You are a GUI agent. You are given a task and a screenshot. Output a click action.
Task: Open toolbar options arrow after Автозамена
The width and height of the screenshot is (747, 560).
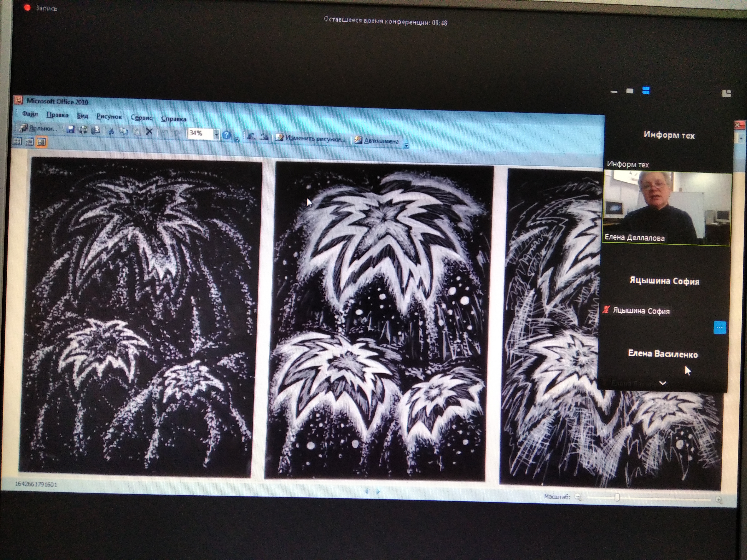click(407, 146)
